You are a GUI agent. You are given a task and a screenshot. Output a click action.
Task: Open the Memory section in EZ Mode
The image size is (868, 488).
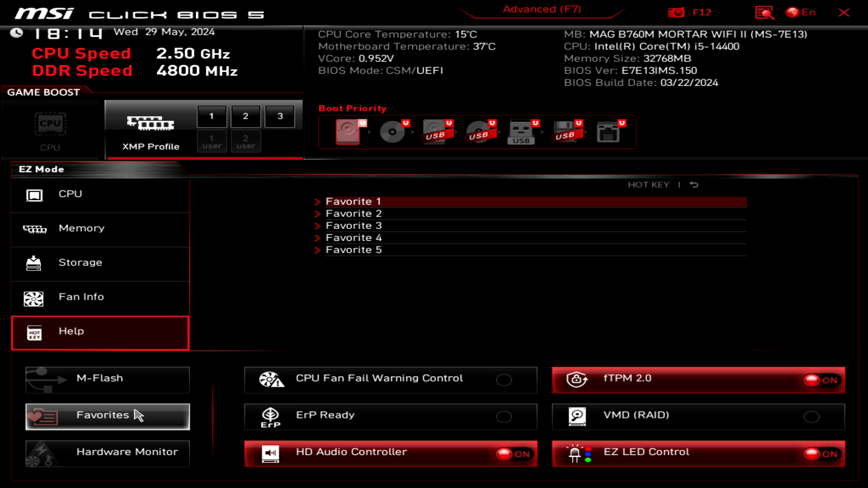[x=81, y=229]
